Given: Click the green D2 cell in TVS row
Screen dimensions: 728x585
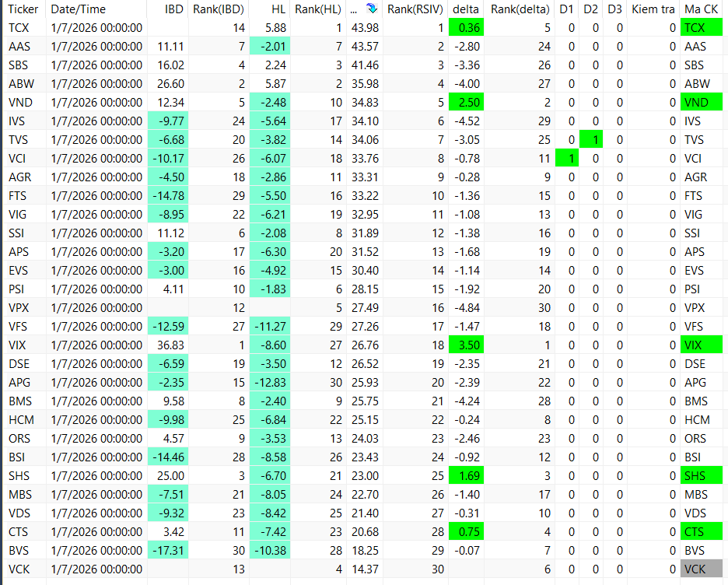Looking at the screenshot, I should [591, 140].
